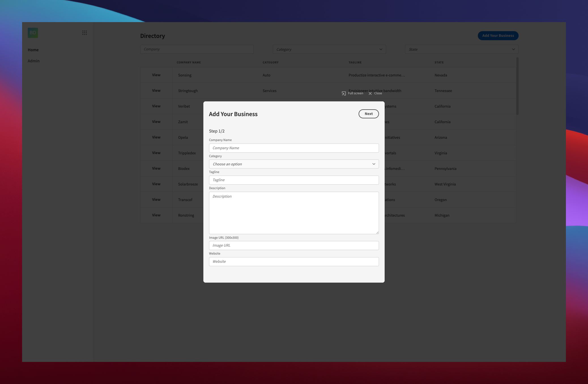Screen dimensions: 588x384
Task: Click the dots grid icon top-left area
Action: click(84, 33)
